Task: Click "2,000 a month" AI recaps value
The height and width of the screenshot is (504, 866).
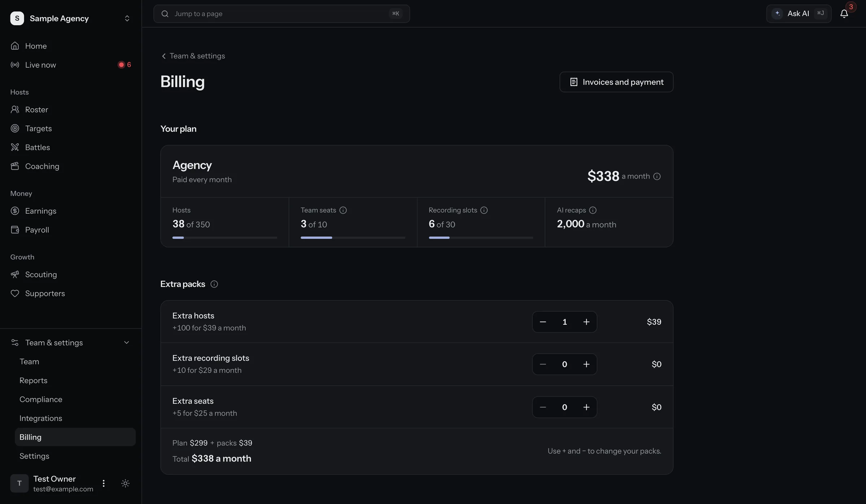Action: click(586, 224)
